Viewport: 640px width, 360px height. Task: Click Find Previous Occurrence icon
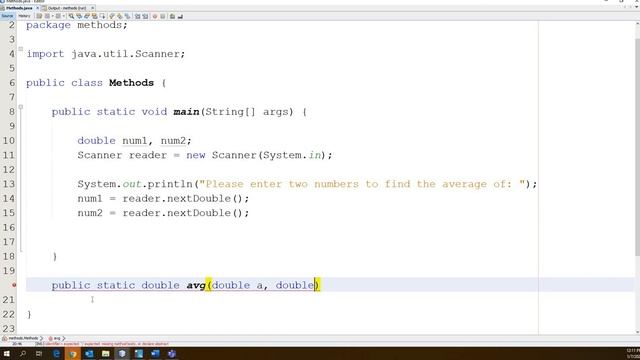pyautogui.click(x=79, y=16)
